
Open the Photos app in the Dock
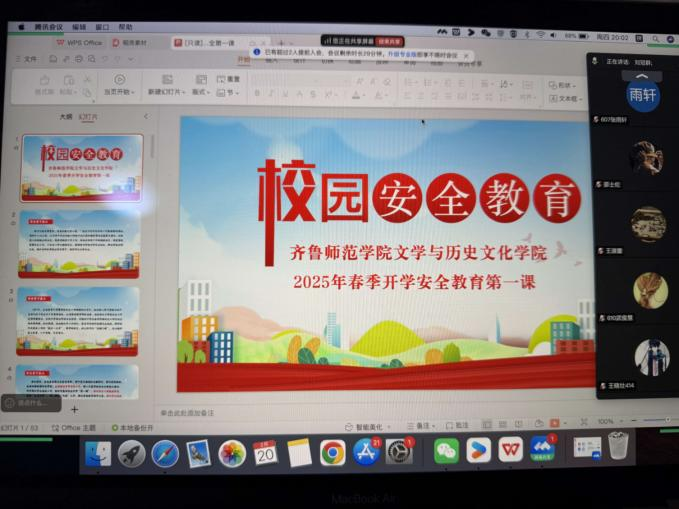[232, 454]
